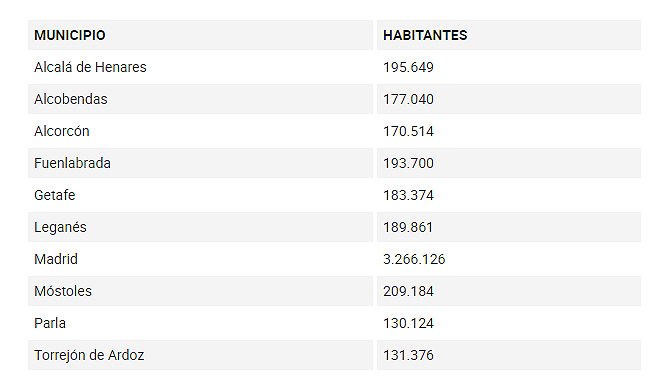The height and width of the screenshot is (387, 666).
Task: Click the population value 195.649
Action: pyautogui.click(x=408, y=67)
